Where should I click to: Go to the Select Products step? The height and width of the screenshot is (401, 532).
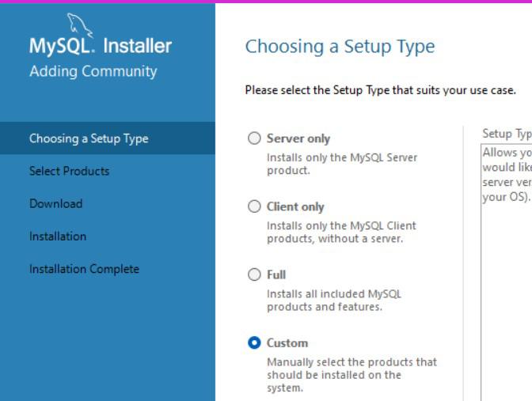click(x=70, y=171)
